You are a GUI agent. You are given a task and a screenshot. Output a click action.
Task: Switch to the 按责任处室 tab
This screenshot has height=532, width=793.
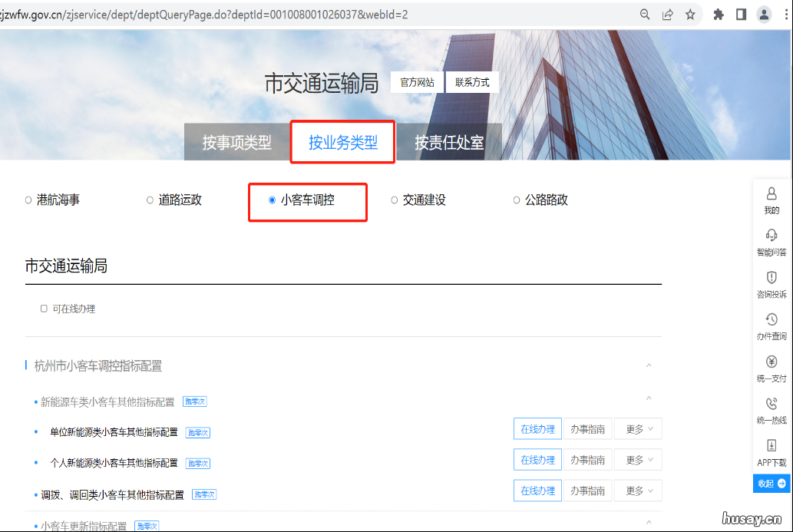tap(449, 141)
